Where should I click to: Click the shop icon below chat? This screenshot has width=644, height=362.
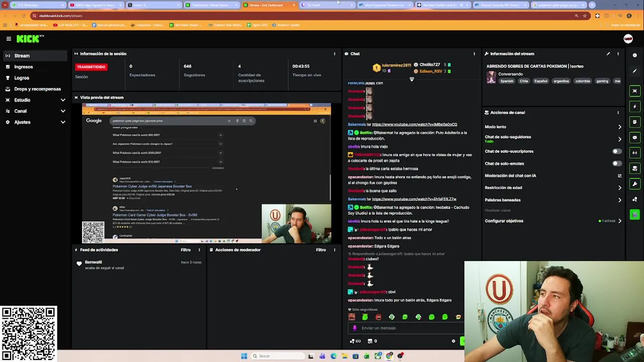372,341
